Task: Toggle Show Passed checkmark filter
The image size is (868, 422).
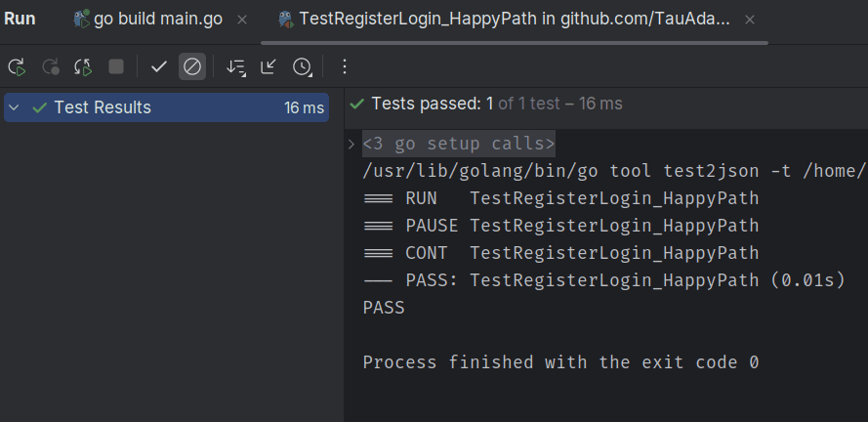Action: click(x=159, y=66)
